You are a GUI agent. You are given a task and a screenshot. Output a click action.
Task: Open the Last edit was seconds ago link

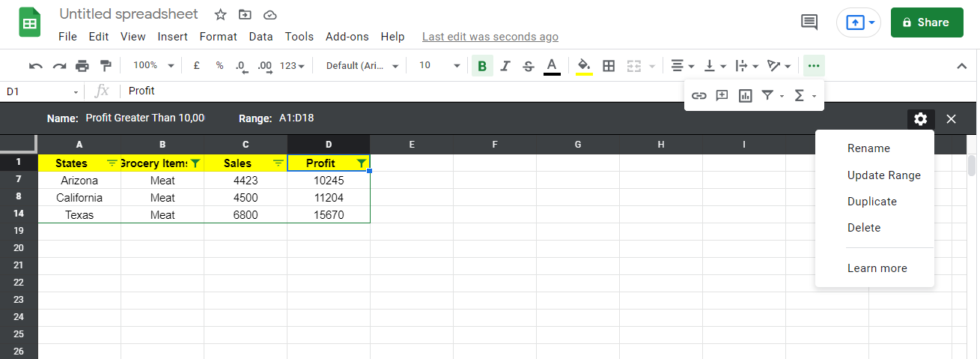[x=490, y=37]
